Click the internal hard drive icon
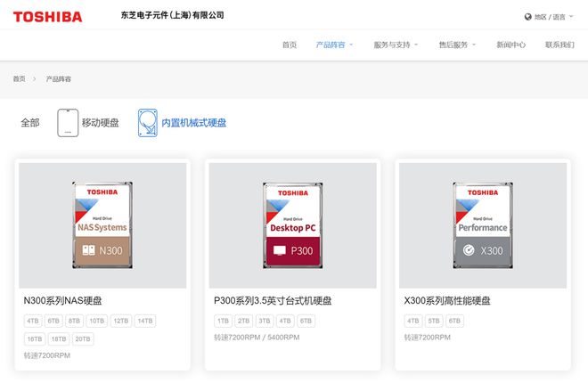588x383 pixels. (x=147, y=123)
